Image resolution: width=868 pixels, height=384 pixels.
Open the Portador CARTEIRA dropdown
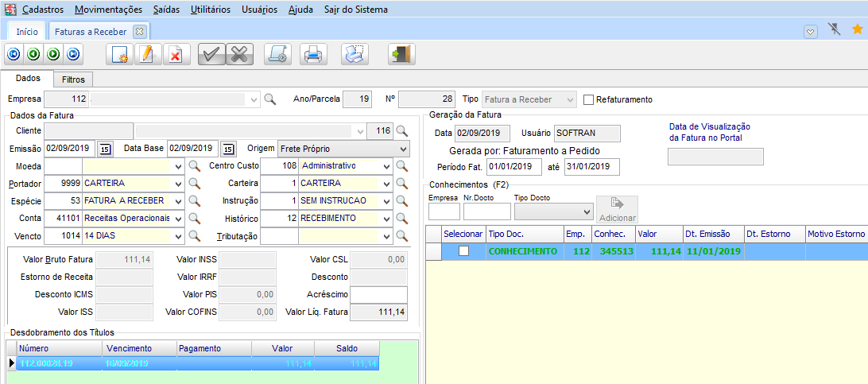point(176,184)
